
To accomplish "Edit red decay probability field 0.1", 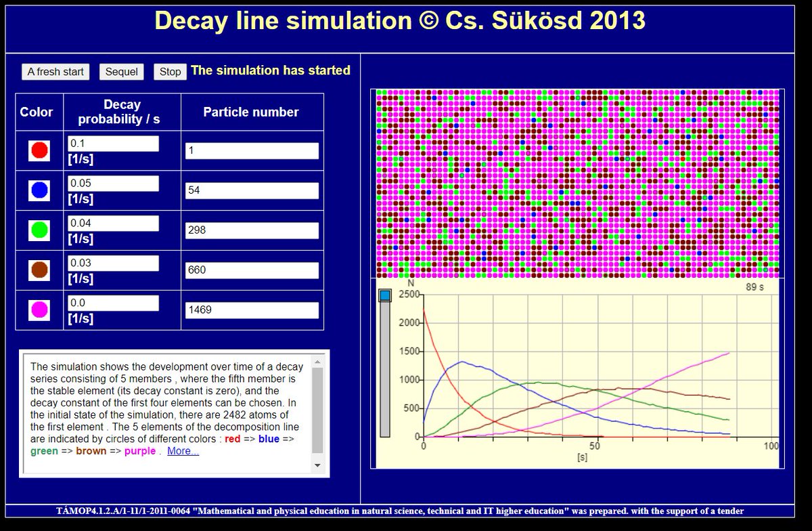I will (x=113, y=144).
